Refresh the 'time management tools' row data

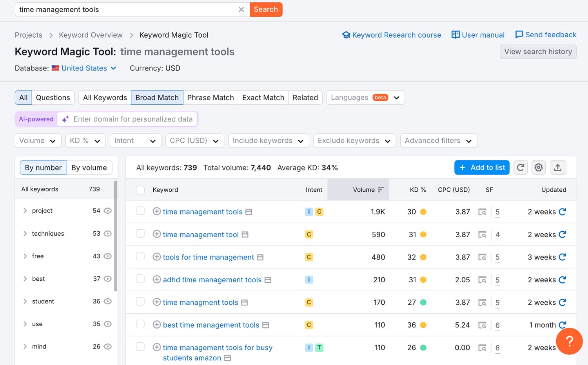coord(562,212)
